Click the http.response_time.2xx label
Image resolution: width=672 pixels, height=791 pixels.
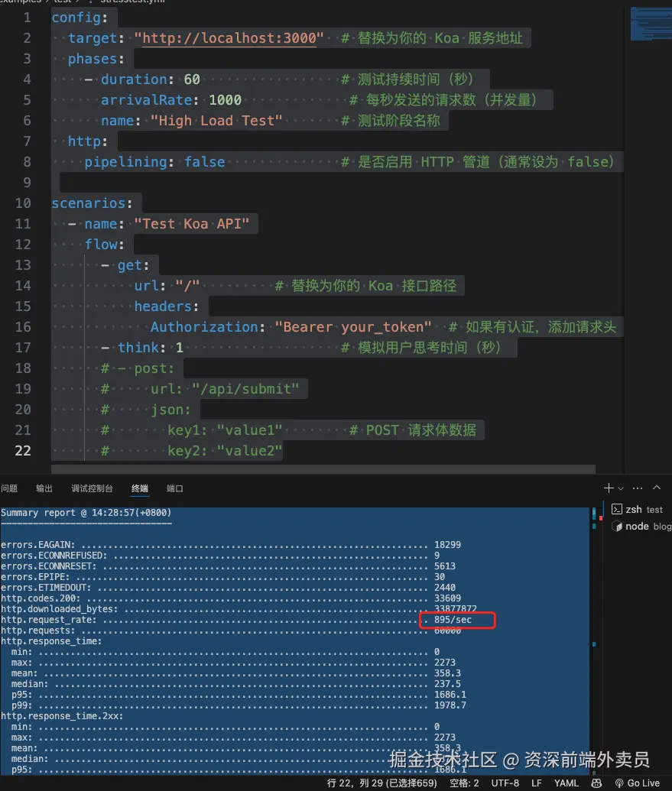[62, 716]
